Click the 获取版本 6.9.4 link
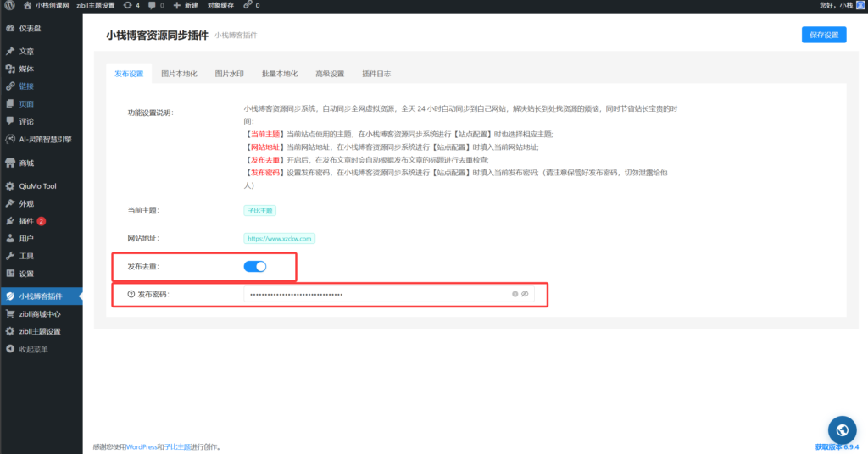This screenshot has height=454, width=868. [837, 447]
